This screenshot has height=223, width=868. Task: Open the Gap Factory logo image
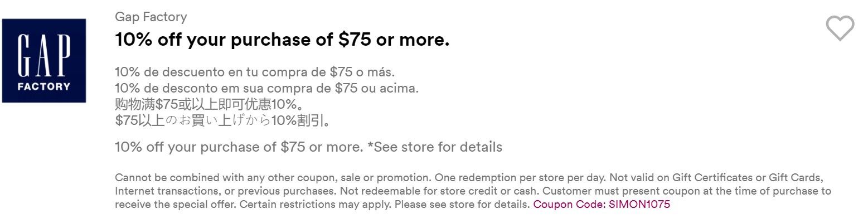(x=44, y=61)
